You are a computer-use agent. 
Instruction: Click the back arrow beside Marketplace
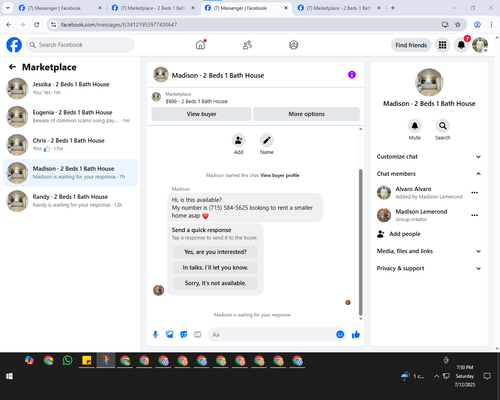pyautogui.click(x=12, y=67)
